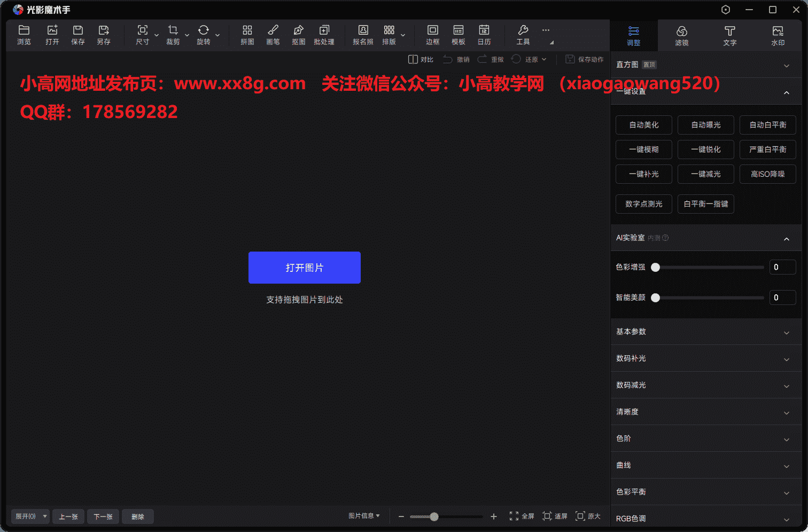Apply 自动曝光 auto exposure
Image resolution: width=808 pixels, height=532 pixels.
click(706, 125)
